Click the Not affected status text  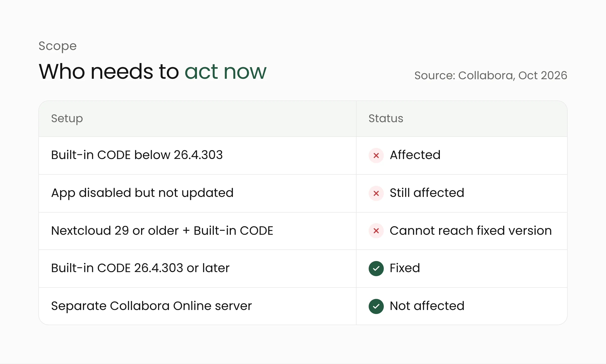coord(427,306)
